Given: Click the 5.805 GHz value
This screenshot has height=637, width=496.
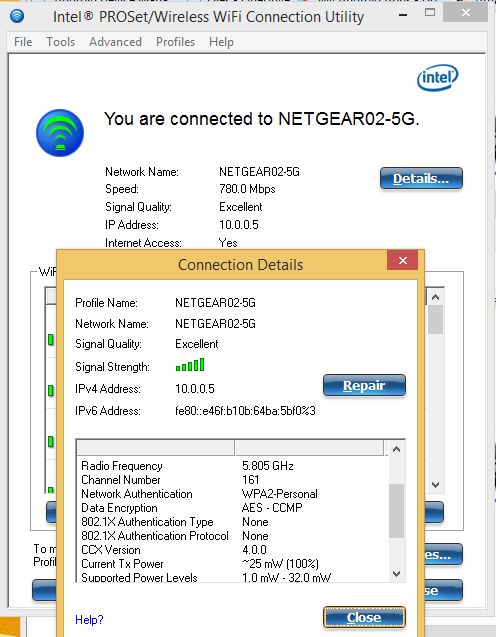Looking at the screenshot, I should coord(268,466).
